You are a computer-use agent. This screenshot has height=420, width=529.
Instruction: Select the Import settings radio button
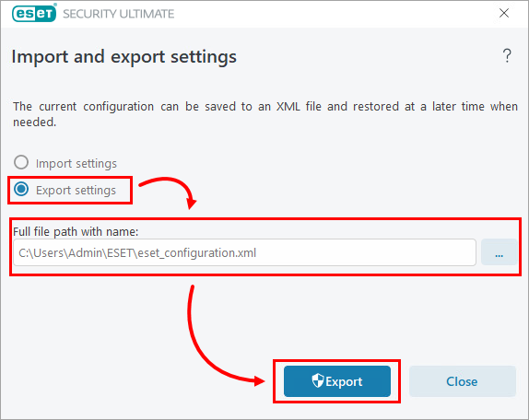(21, 162)
